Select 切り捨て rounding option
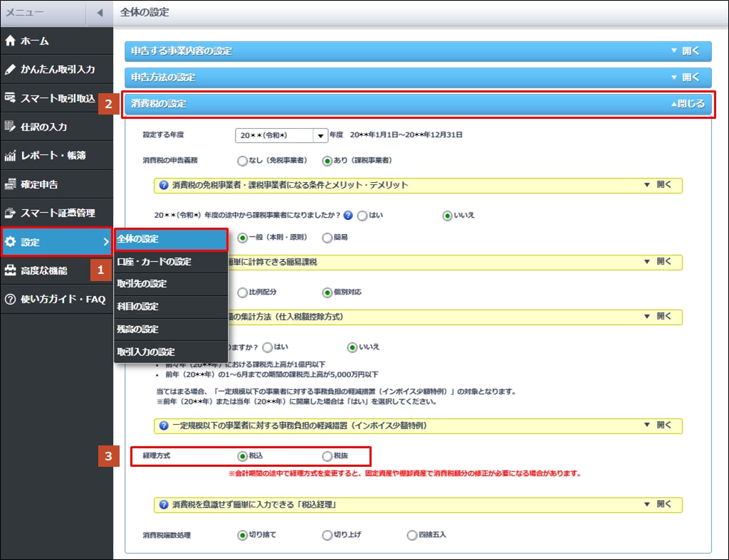729x560 pixels. pos(242,535)
